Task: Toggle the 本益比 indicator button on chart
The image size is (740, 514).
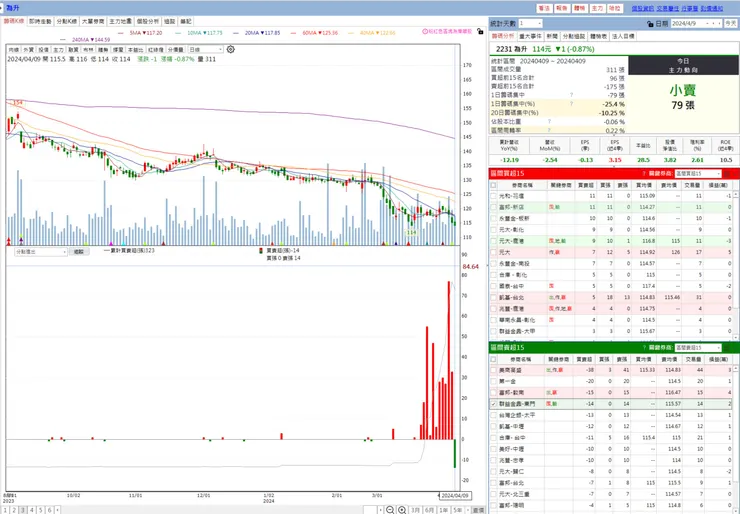Action: pyautogui.click(x=135, y=50)
